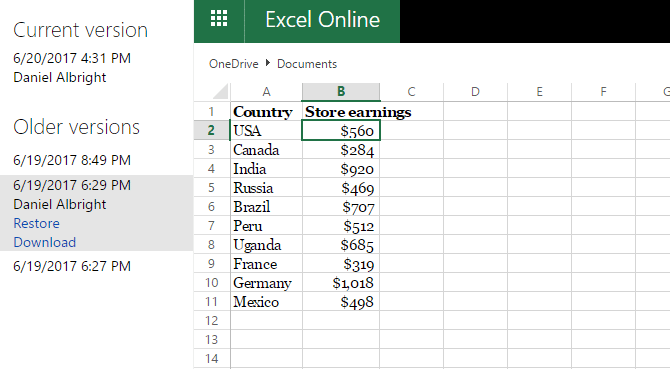
Task: Select column B header
Action: point(341,92)
